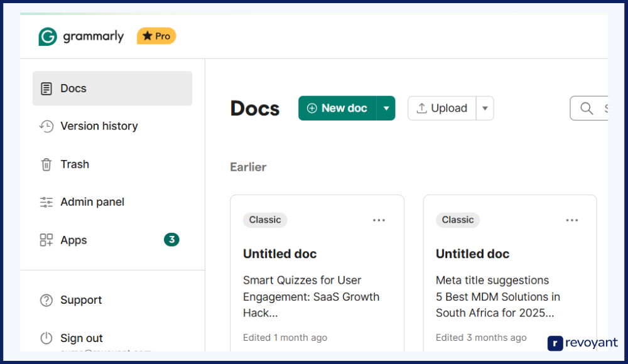Expand the New doc dropdown arrow
This screenshot has height=364, width=628.
pyautogui.click(x=386, y=108)
